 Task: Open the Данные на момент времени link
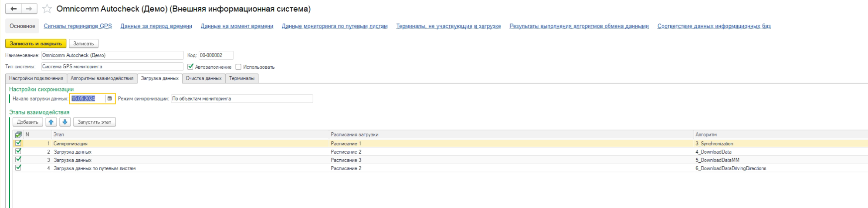(237, 26)
